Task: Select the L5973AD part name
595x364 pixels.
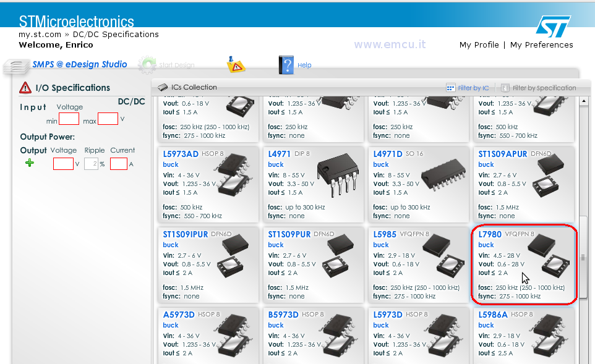Action: 181,154
